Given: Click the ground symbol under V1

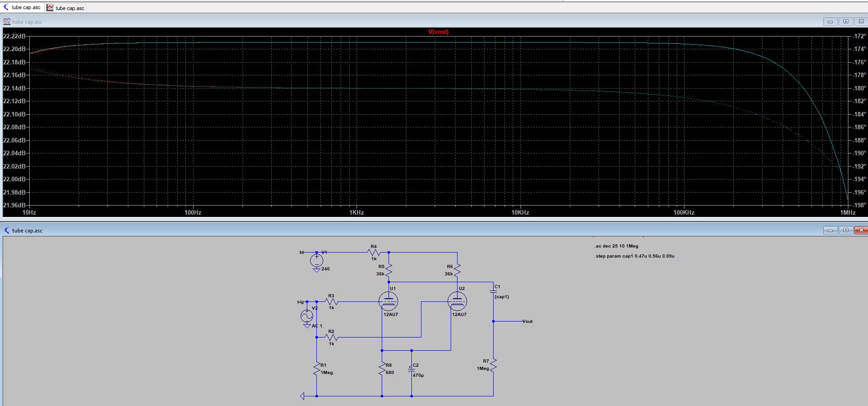Looking at the screenshot, I should point(316,270).
